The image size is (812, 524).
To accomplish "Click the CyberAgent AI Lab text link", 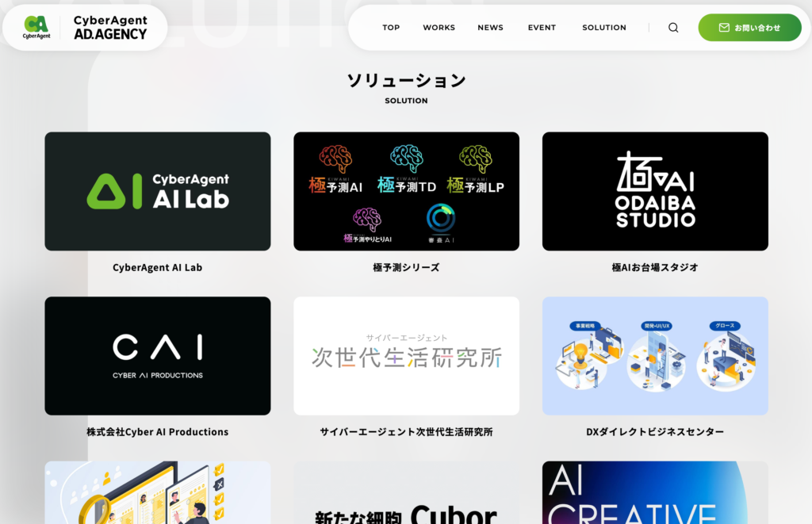I will (x=157, y=268).
